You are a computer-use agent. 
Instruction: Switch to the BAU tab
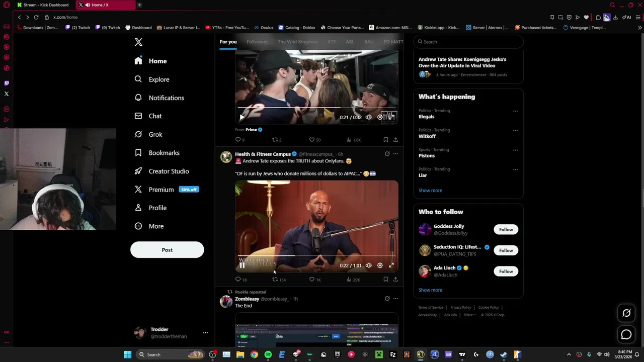click(369, 42)
